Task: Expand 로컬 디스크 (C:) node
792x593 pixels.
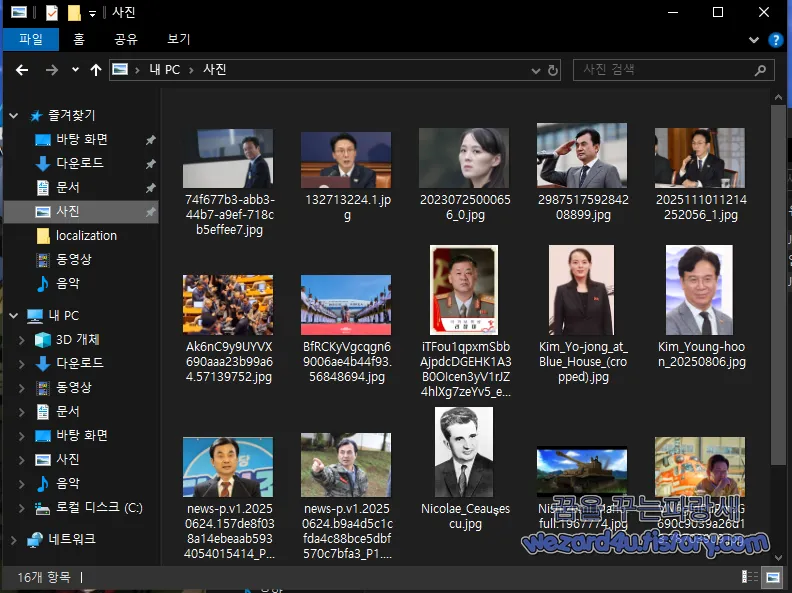Action: point(21,508)
